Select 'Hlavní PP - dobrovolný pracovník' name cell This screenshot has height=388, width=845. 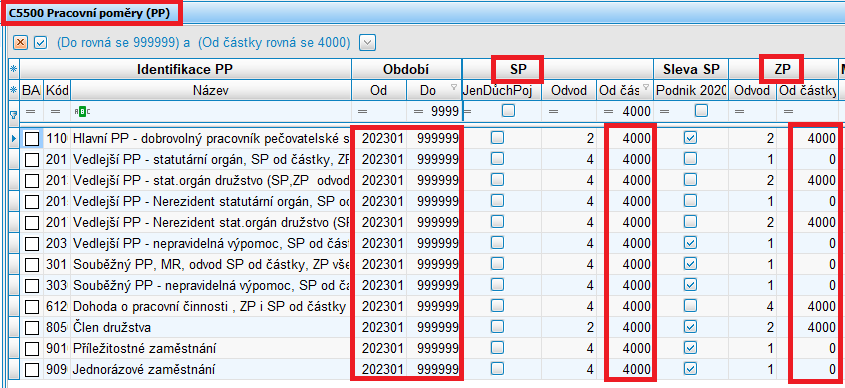[x=211, y=138]
